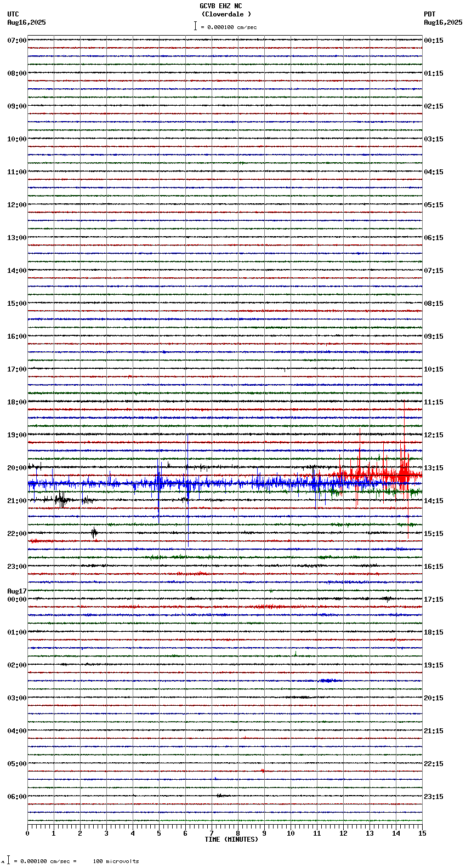Select the '21:00' UTC time label
The height and width of the screenshot is (868, 466).
pos(17,501)
